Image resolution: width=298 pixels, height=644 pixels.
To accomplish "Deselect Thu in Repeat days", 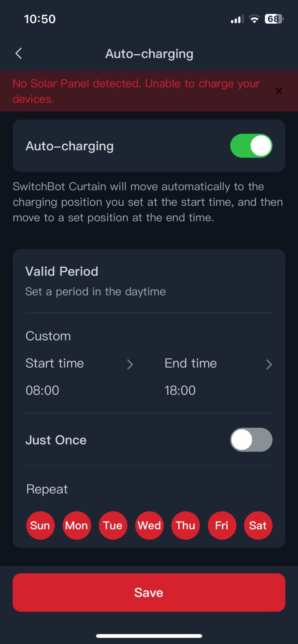I will (x=185, y=526).
